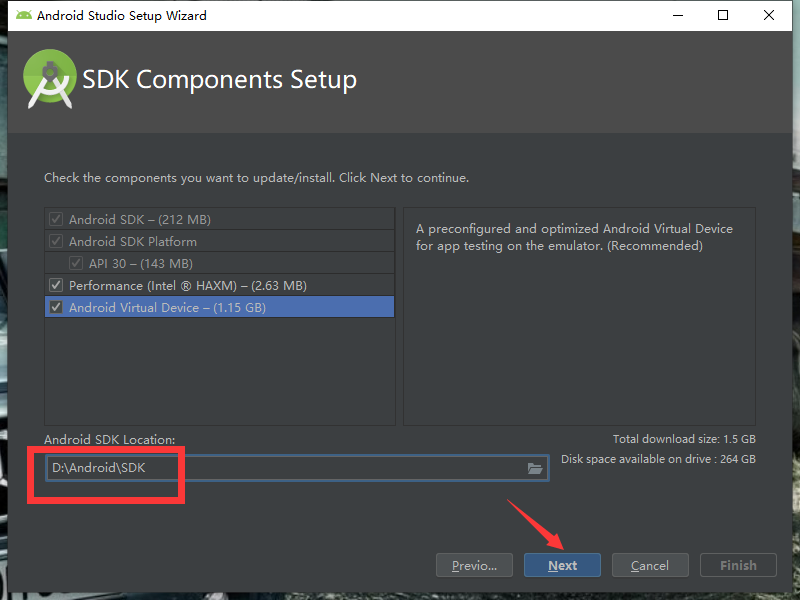Click the Android icon in the title bar

point(28,15)
